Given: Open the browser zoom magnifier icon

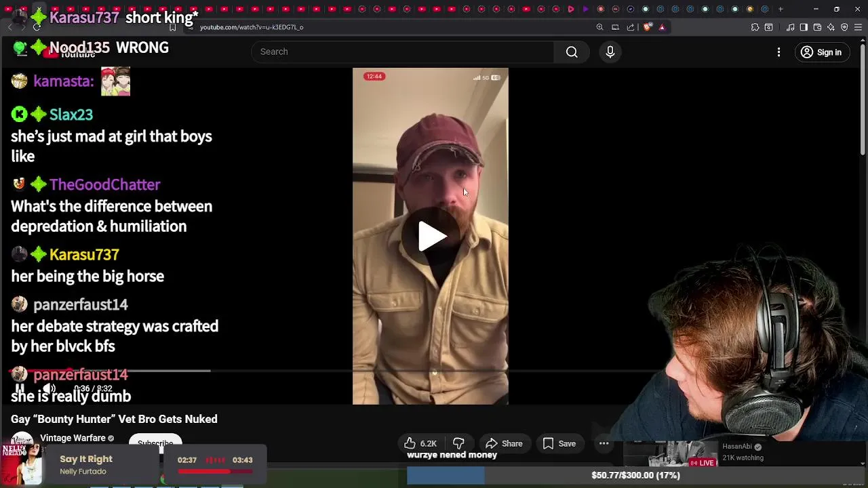Looking at the screenshot, I should [599, 27].
